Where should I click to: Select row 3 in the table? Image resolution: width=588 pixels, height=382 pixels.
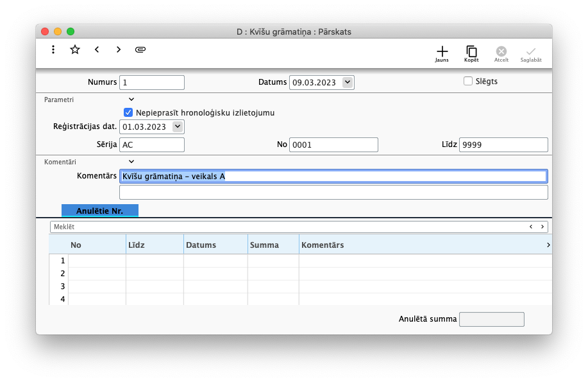point(300,286)
